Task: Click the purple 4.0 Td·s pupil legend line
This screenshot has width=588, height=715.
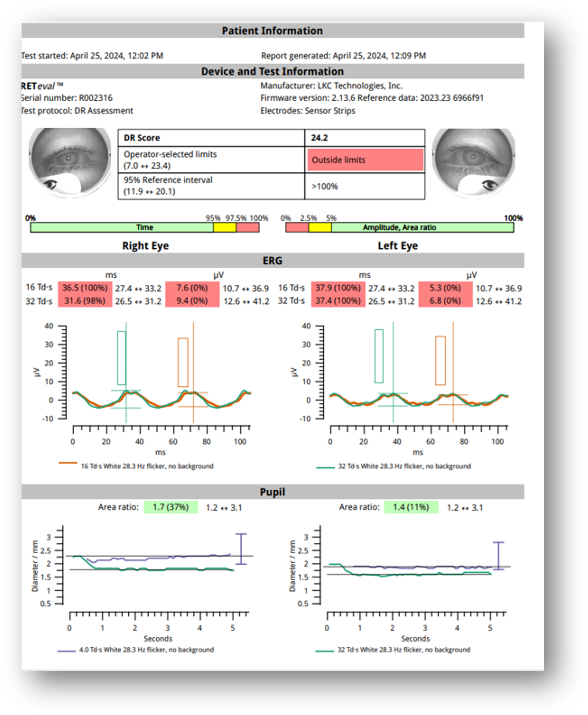Action: pyautogui.click(x=66, y=651)
